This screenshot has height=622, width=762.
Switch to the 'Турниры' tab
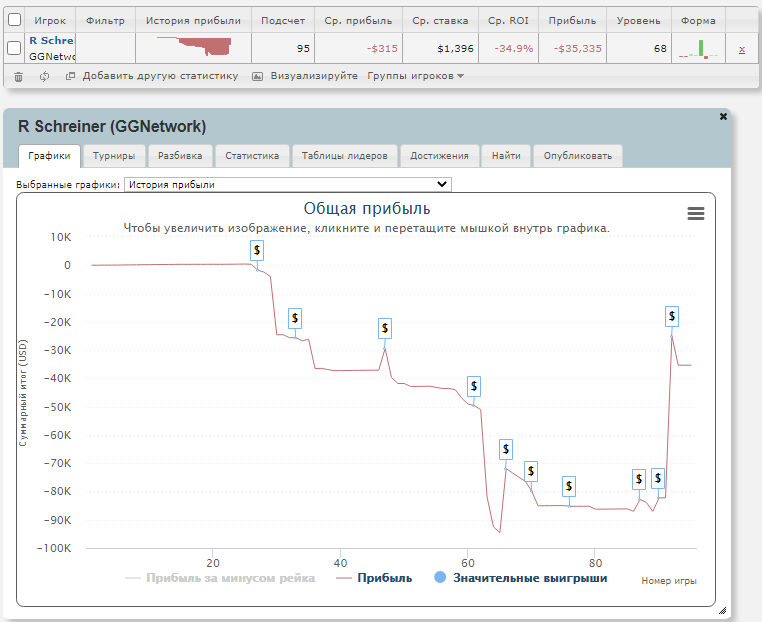pos(115,156)
